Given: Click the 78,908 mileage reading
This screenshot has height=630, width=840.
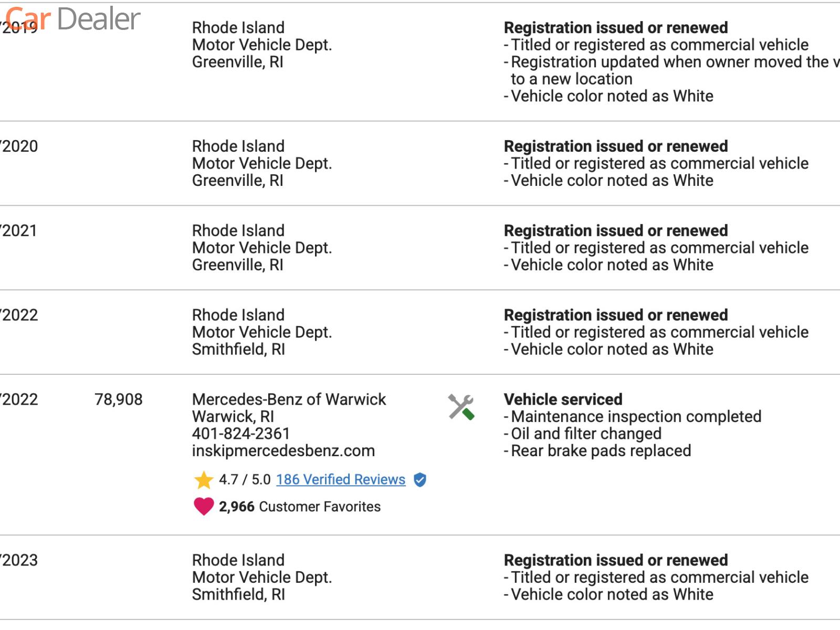Looking at the screenshot, I should click(119, 400).
